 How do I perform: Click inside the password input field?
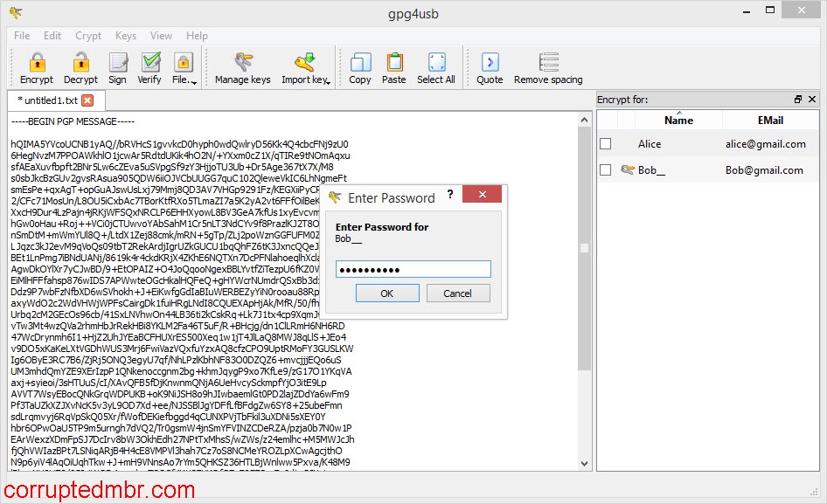pos(413,269)
